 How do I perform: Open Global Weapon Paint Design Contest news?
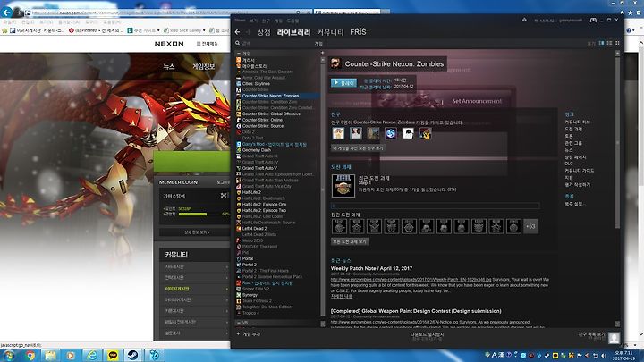coord(416,311)
